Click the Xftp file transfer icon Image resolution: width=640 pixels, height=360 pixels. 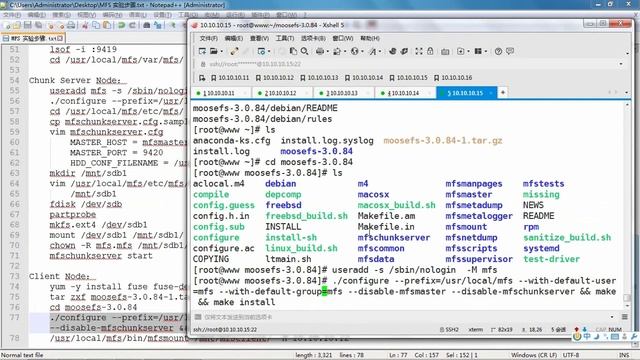393,51
